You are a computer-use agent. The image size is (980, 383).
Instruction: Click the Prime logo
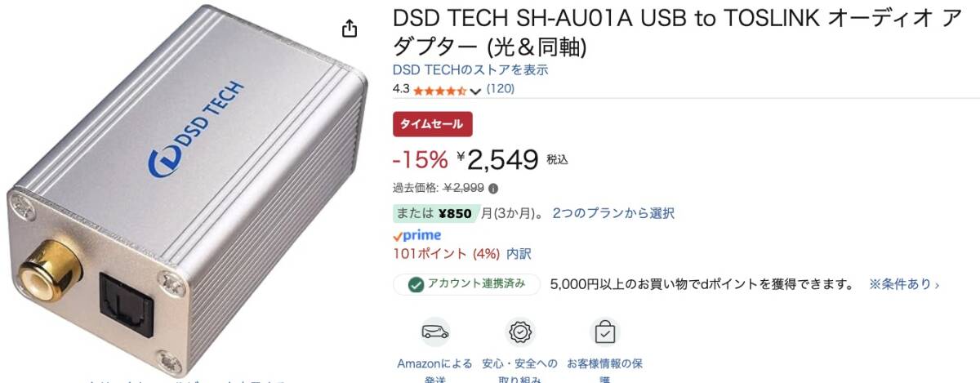416,235
